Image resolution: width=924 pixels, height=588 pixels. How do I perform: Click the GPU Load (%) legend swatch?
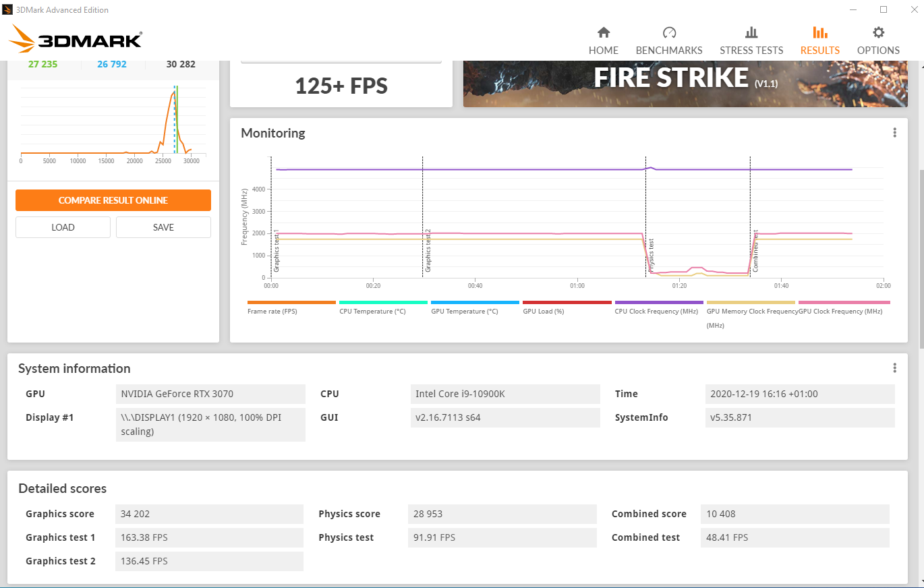pyautogui.click(x=567, y=303)
